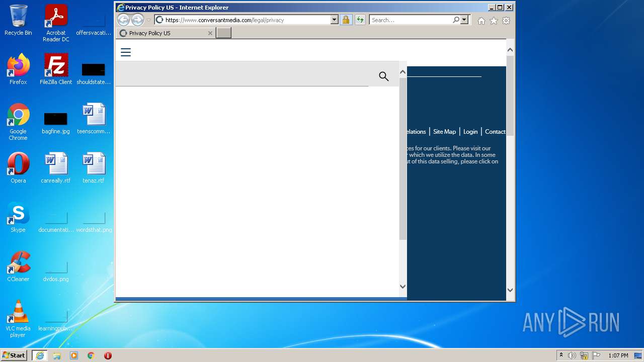Image resolution: width=644 pixels, height=362 pixels.
Task: Select the teenscomm document icon
Action: [94, 118]
